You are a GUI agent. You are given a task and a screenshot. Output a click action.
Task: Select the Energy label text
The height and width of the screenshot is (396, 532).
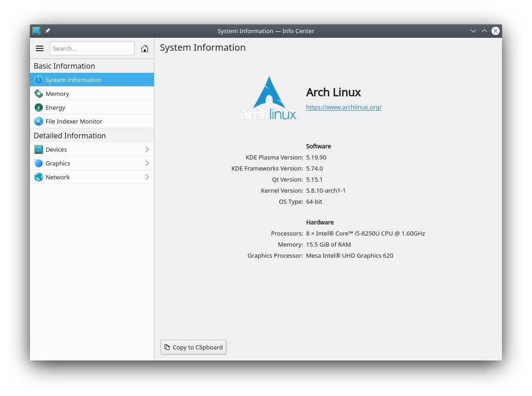point(55,107)
